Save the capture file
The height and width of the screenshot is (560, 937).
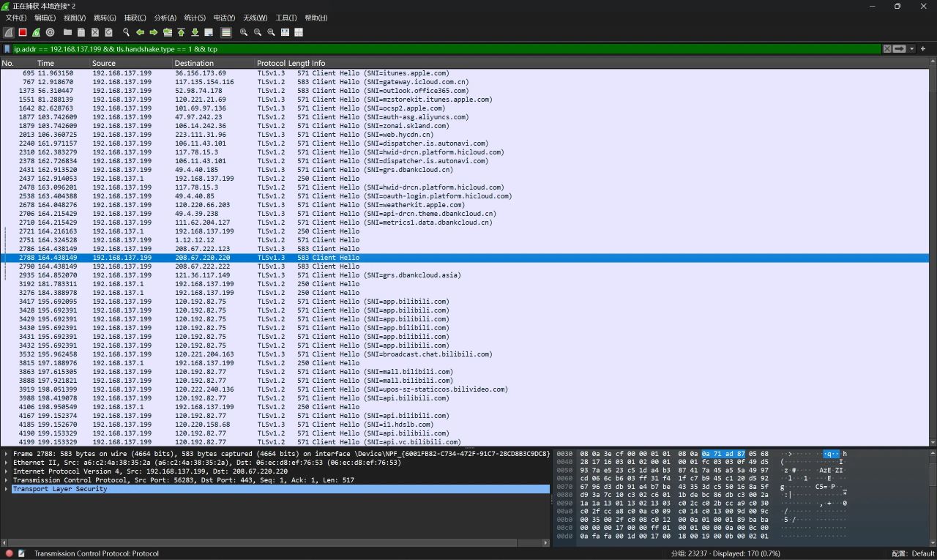click(x=81, y=32)
